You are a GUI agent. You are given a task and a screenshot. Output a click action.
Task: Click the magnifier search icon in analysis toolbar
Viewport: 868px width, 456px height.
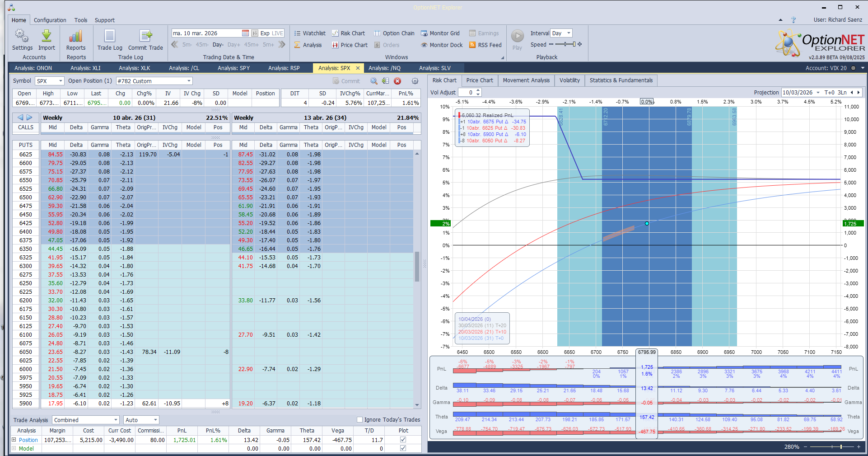pyautogui.click(x=374, y=81)
